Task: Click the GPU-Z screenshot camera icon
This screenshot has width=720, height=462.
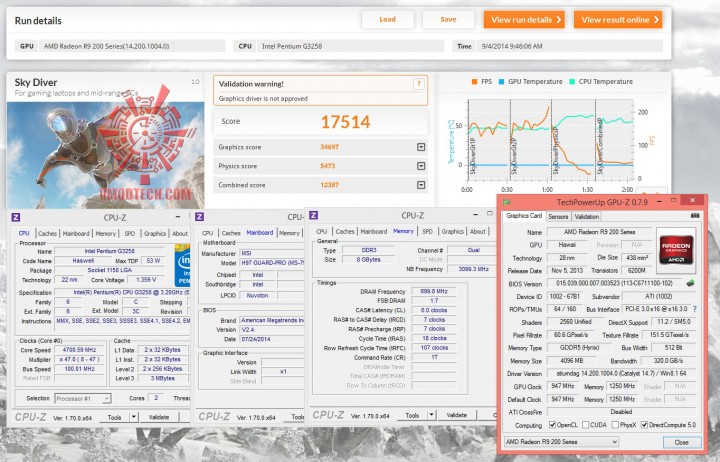Action: [x=695, y=215]
